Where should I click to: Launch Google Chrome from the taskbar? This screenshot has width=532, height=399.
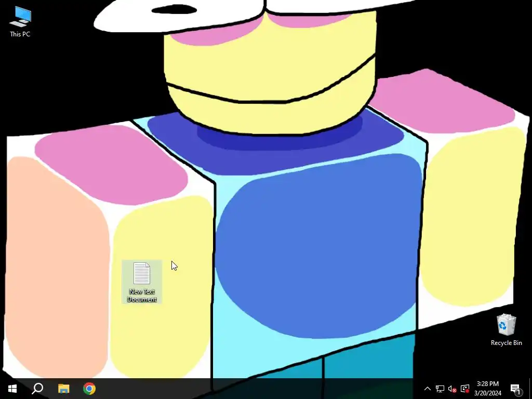[x=89, y=389]
